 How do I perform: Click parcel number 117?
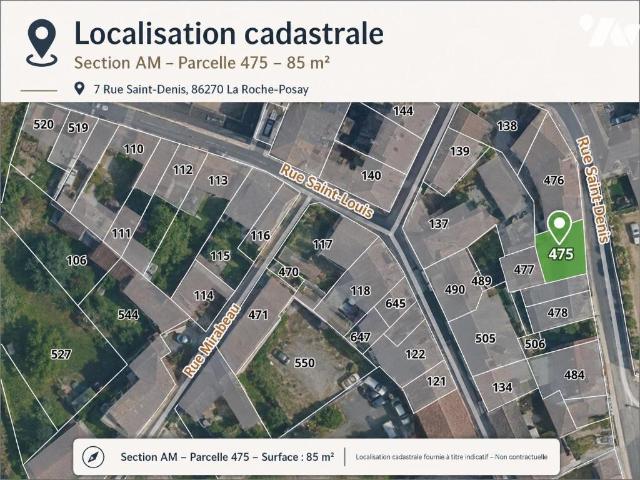(x=322, y=244)
